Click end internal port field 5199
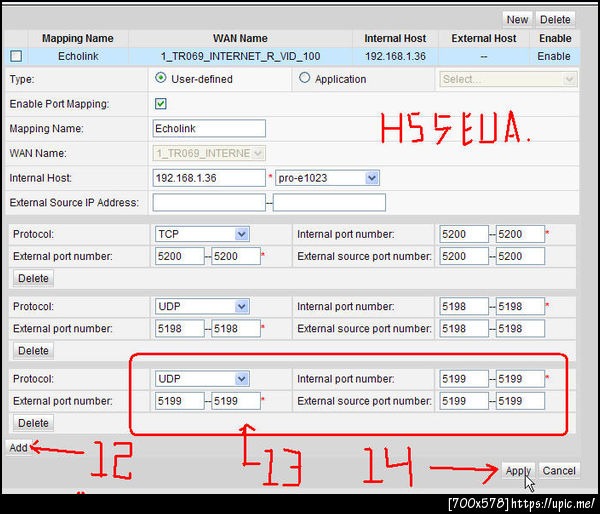The height and width of the screenshot is (514, 600). point(520,379)
